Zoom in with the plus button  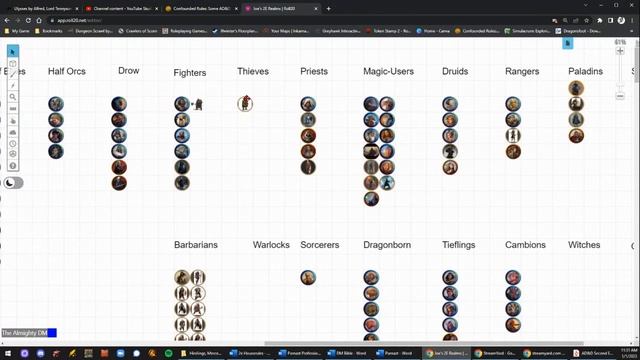pyautogui.click(x=620, y=51)
